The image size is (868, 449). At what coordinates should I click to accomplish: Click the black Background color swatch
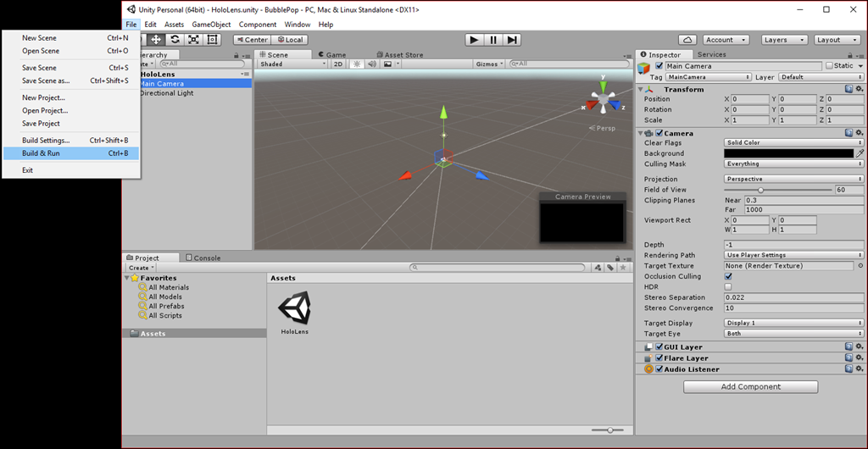789,153
